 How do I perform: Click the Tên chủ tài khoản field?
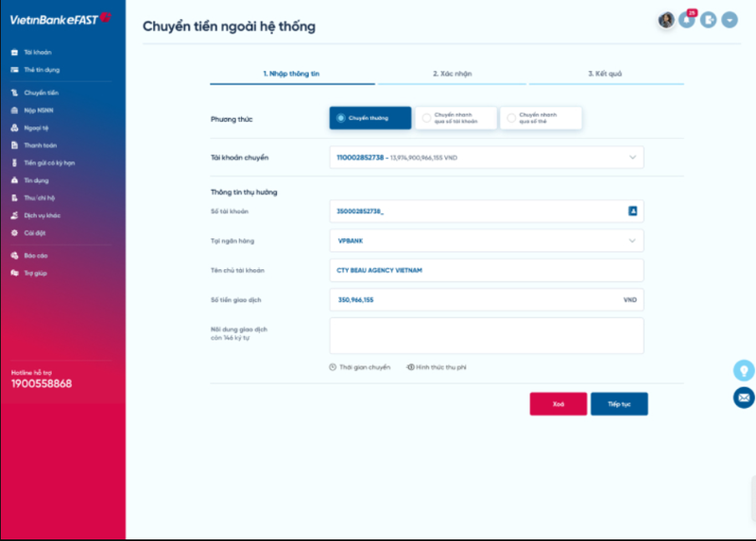coord(487,270)
